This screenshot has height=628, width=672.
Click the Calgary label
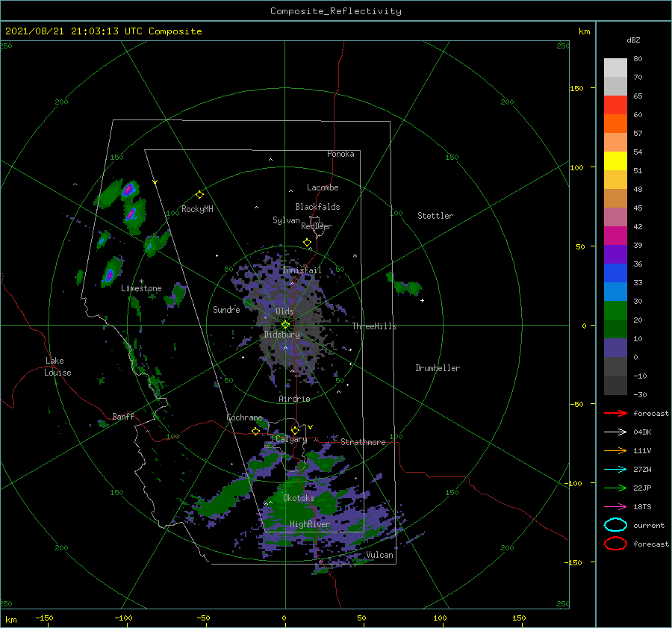[291, 439]
